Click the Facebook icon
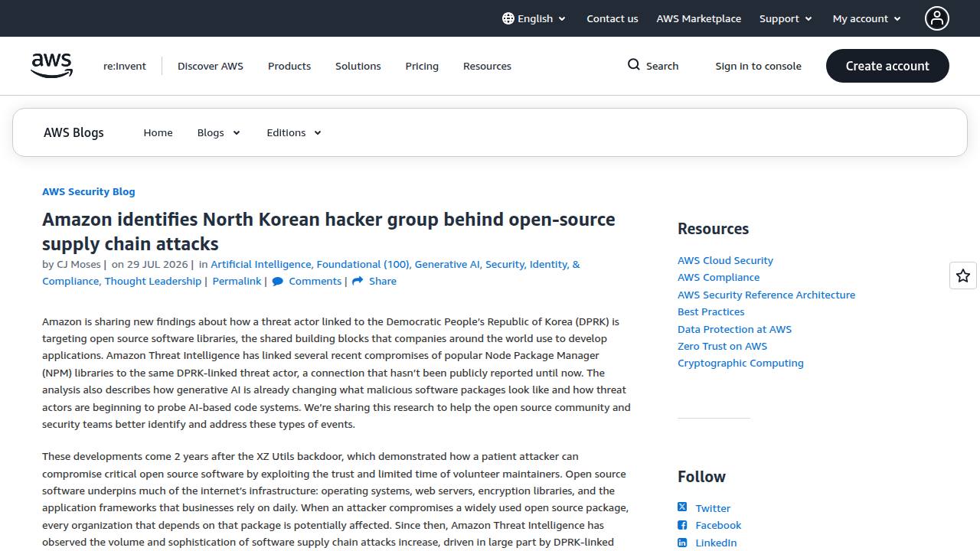This screenshot has height=551, width=980. pyautogui.click(x=682, y=525)
